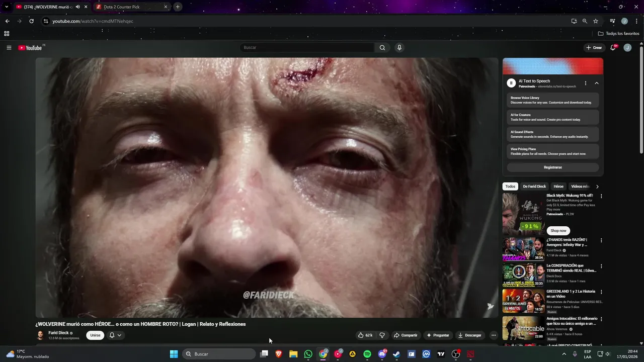Open Amigos Intocables video thumbnail

tap(523, 327)
